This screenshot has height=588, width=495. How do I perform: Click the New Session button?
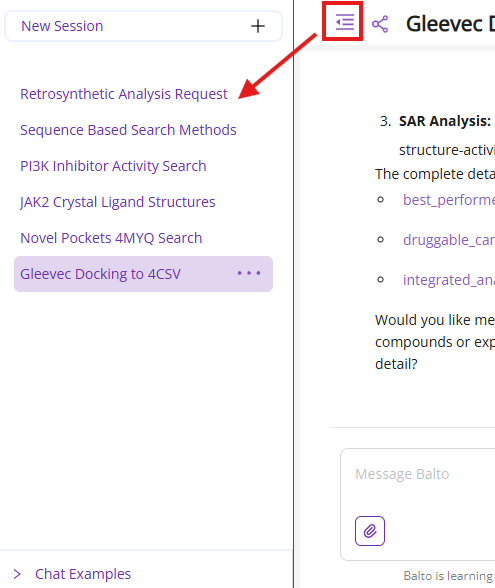(143, 26)
